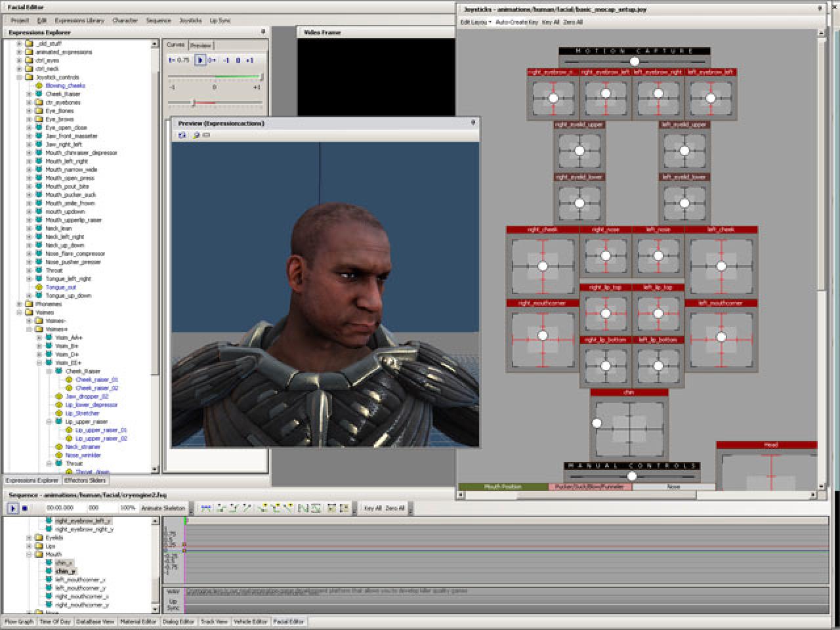Start sequence playback with the play button
Image resolution: width=840 pixels, height=630 pixels.
[x=12, y=508]
